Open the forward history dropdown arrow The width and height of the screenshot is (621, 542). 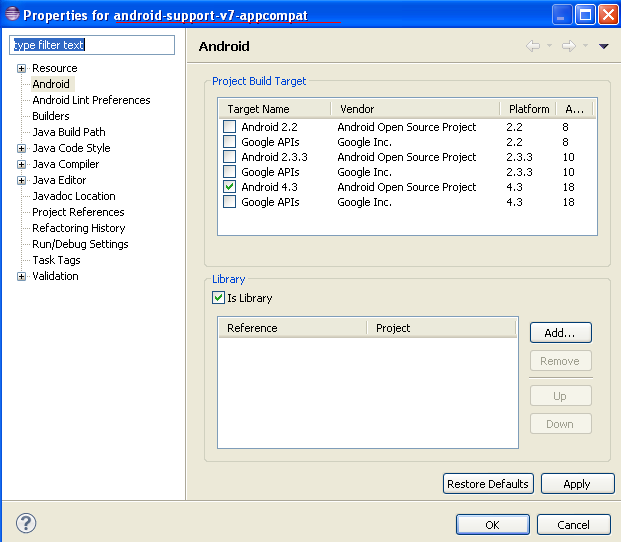(585, 46)
